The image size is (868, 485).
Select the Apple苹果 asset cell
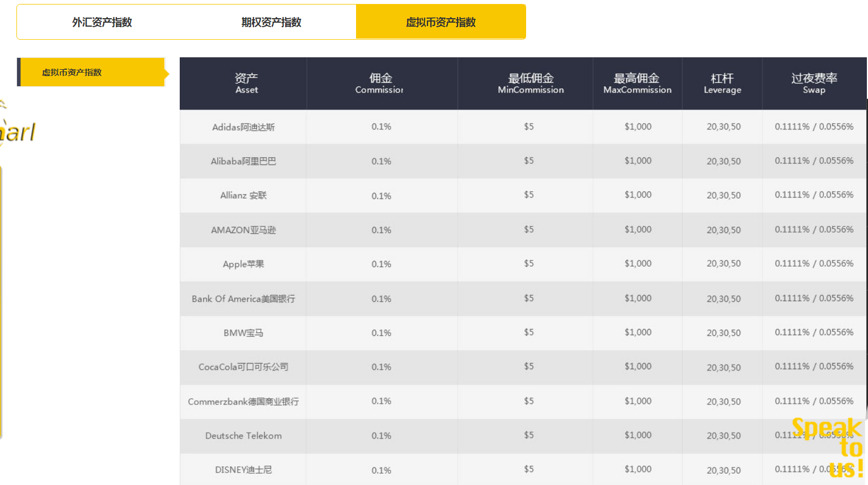pyautogui.click(x=243, y=264)
